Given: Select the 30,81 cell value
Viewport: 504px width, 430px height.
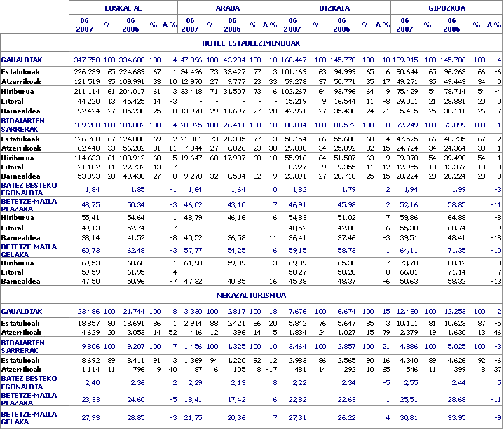Looking at the screenshot, I should [410, 417].
